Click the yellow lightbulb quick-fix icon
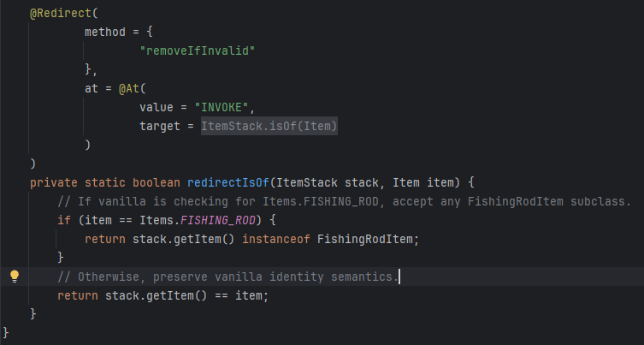Viewport: 644px width, 345px height. 14,277
